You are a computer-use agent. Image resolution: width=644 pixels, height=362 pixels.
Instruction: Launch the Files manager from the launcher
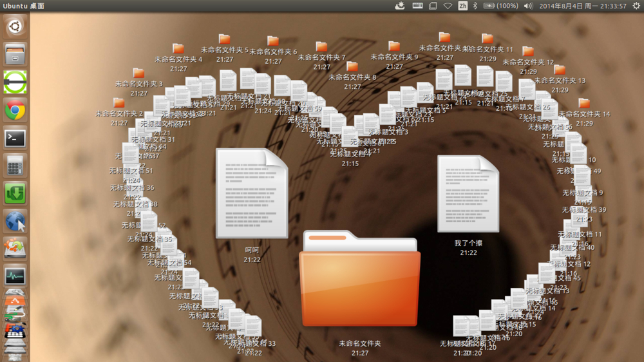pyautogui.click(x=15, y=55)
